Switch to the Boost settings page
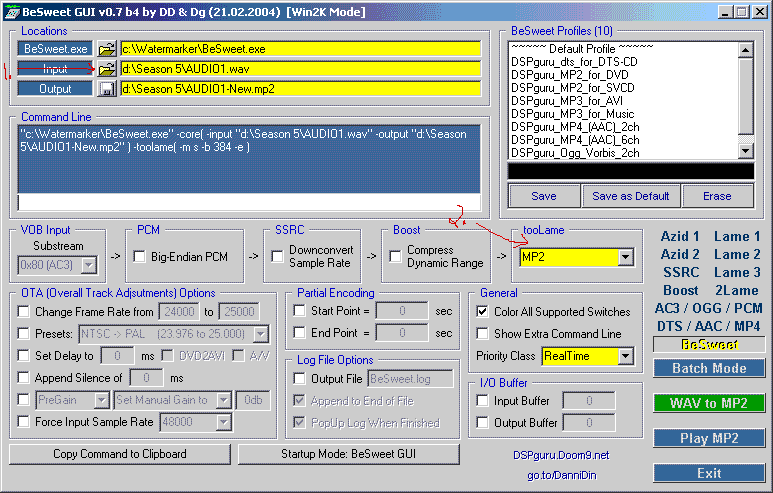The height and width of the screenshot is (493, 773). coord(681,290)
